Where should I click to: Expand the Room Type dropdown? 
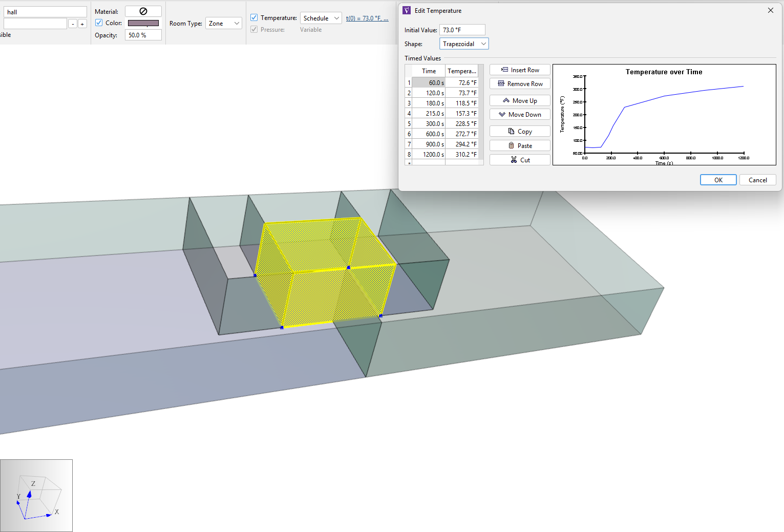[x=224, y=24]
